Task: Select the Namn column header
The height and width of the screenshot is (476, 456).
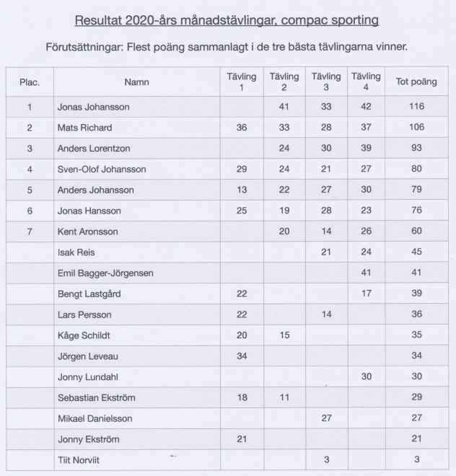Action: click(136, 82)
